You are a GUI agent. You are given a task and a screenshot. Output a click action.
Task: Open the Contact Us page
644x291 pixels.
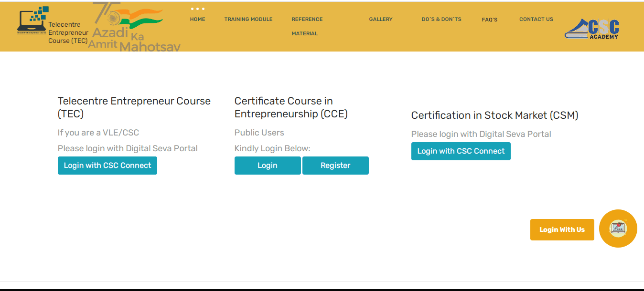pyautogui.click(x=536, y=20)
